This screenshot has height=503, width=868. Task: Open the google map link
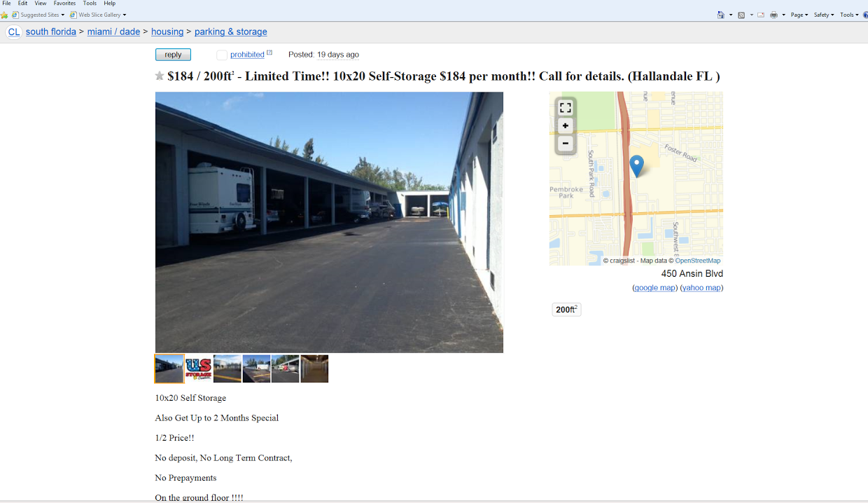[654, 288]
